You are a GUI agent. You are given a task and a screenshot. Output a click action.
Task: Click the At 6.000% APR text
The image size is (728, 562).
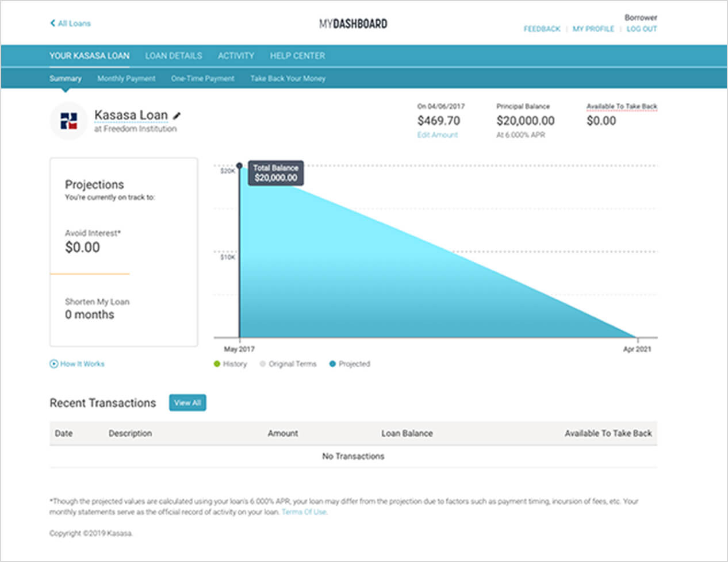(521, 135)
